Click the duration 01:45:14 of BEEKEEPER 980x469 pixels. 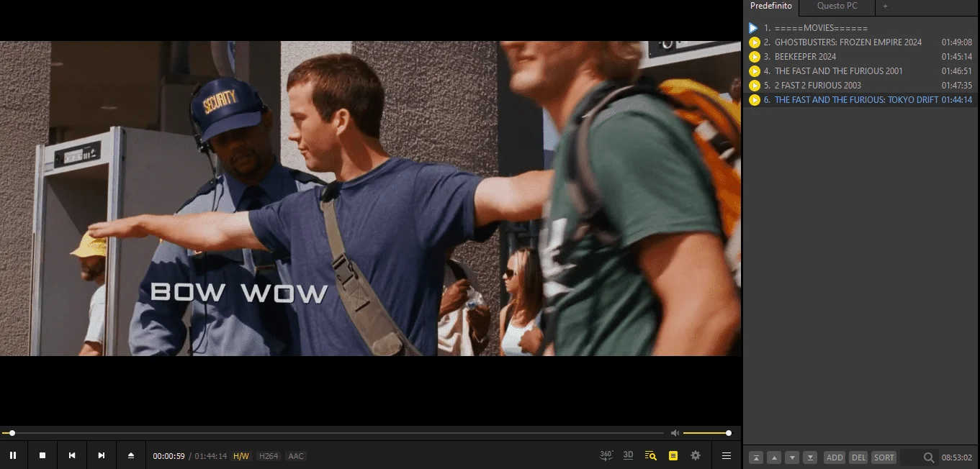tap(957, 57)
